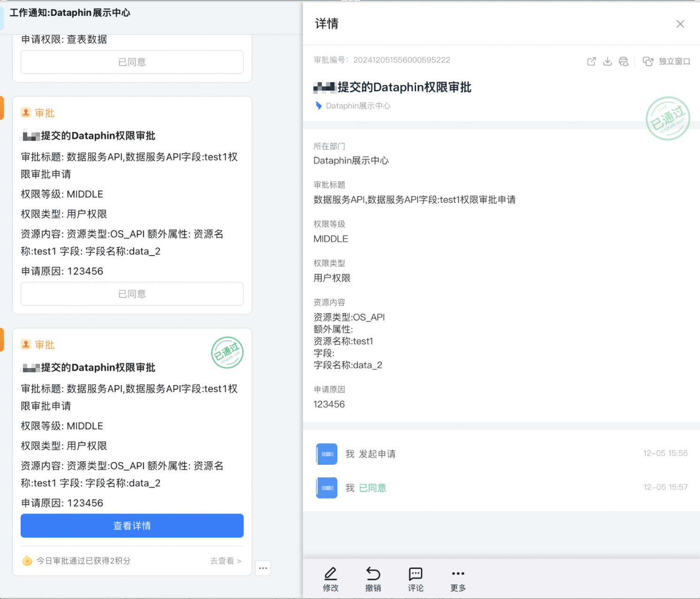Click the 资源类型:OS_API line in details

pos(349,317)
